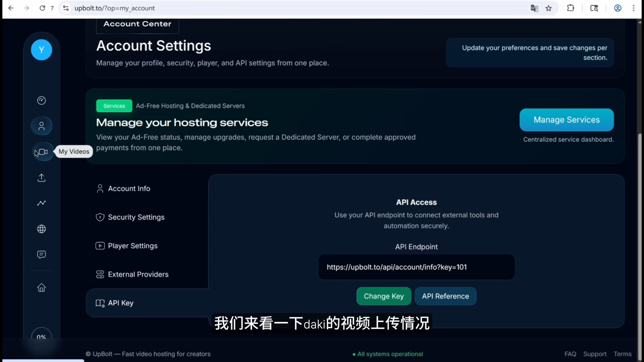Image resolution: width=644 pixels, height=362 pixels.
Task: Click the All systems operational status
Action: 387,354
